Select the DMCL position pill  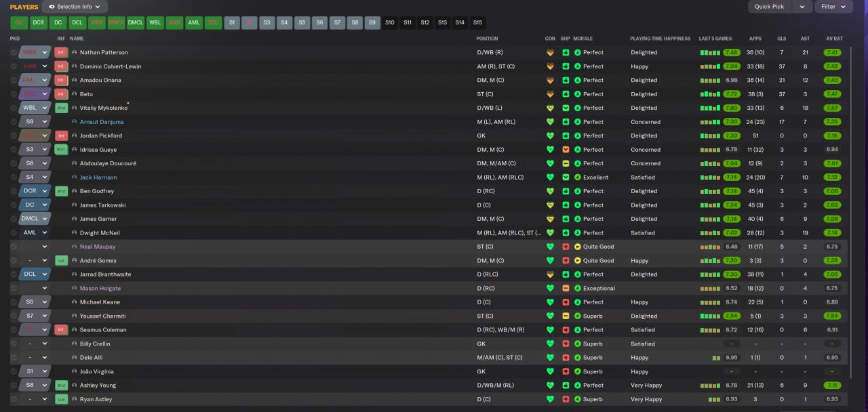pyautogui.click(x=136, y=22)
